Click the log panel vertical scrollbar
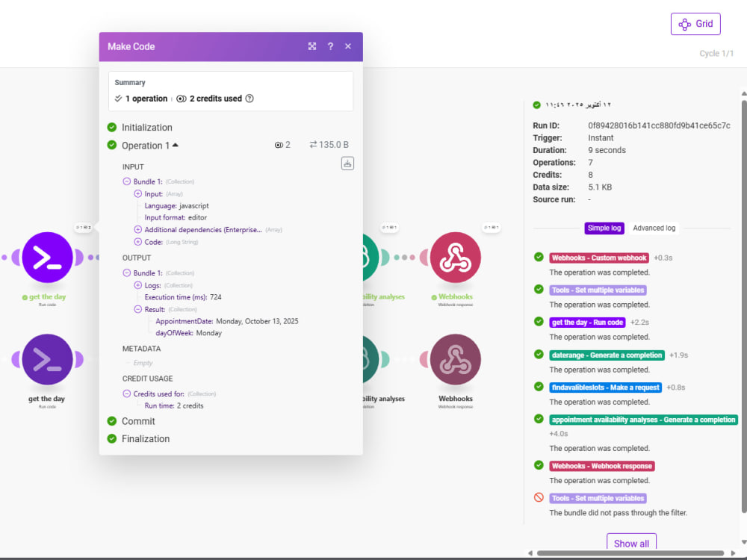 [x=744, y=307]
